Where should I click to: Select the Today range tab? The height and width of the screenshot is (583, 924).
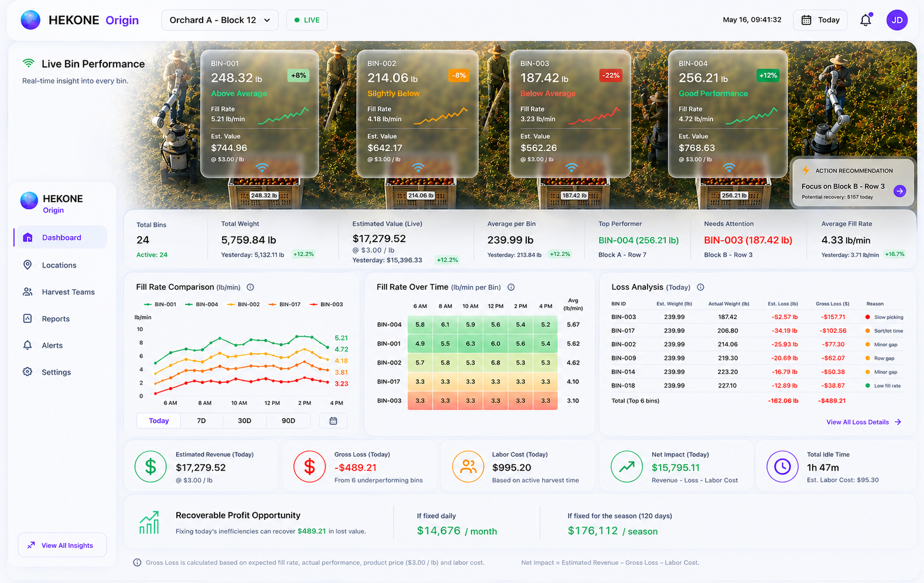[x=159, y=421]
